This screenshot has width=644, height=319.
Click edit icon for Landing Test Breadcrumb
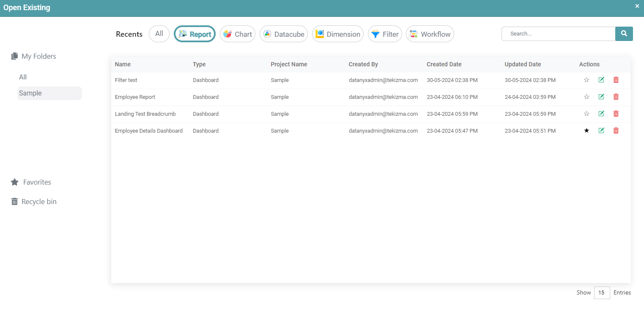[x=601, y=114]
